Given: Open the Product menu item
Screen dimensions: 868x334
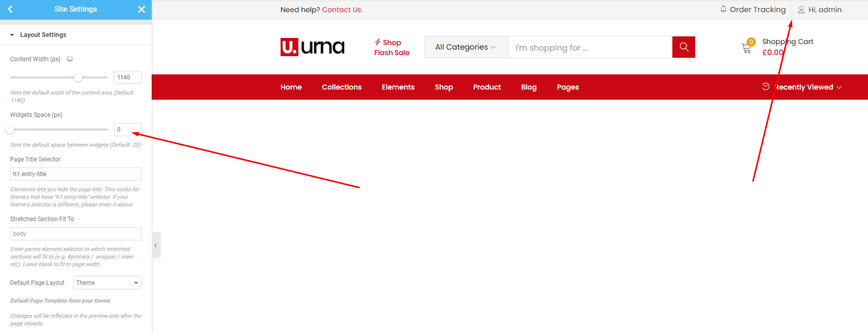Looking at the screenshot, I should [487, 87].
